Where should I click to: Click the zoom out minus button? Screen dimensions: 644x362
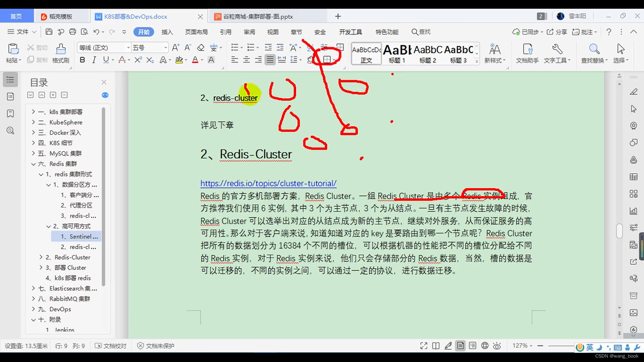pyautogui.click(x=540, y=346)
